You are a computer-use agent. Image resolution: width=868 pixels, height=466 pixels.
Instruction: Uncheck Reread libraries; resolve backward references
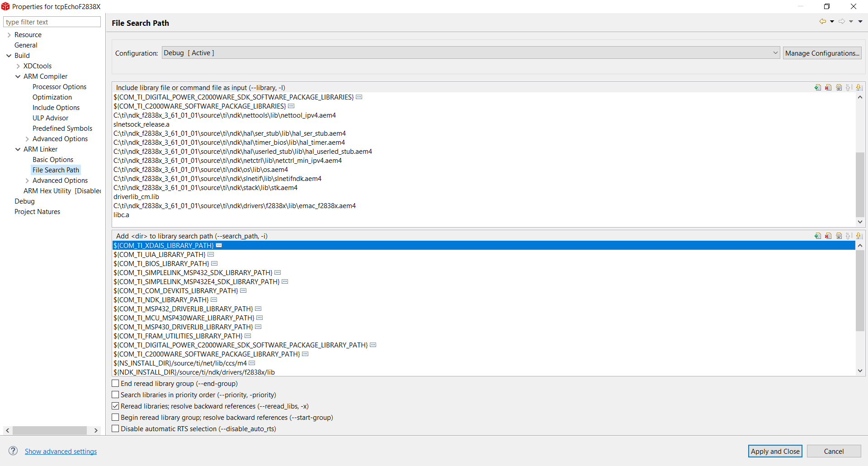coord(115,406)
